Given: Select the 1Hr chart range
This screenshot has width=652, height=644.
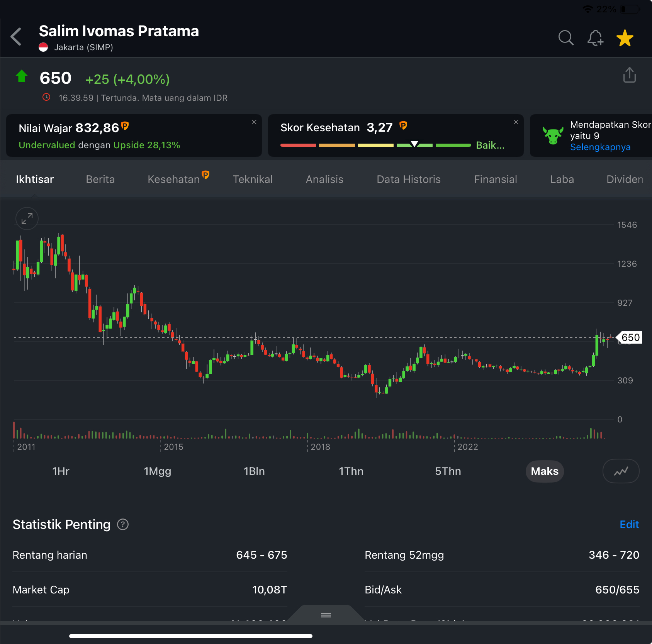Looking at the screenshot, I should click(61, 471).
